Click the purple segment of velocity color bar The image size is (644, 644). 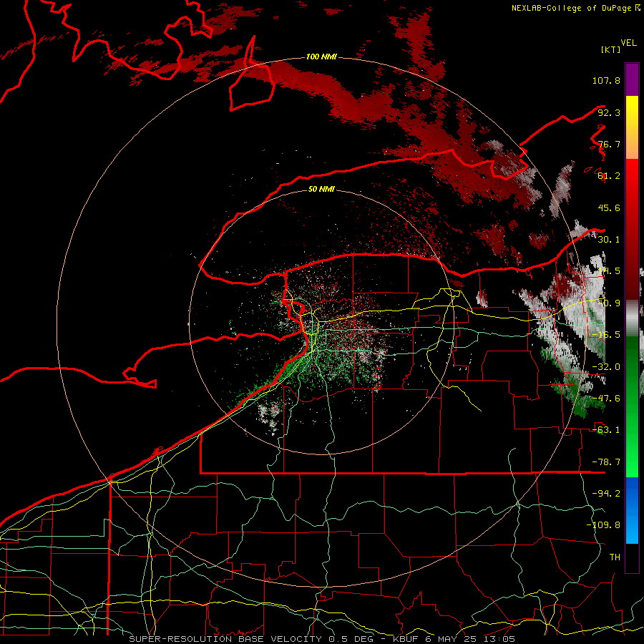(632, 79)
